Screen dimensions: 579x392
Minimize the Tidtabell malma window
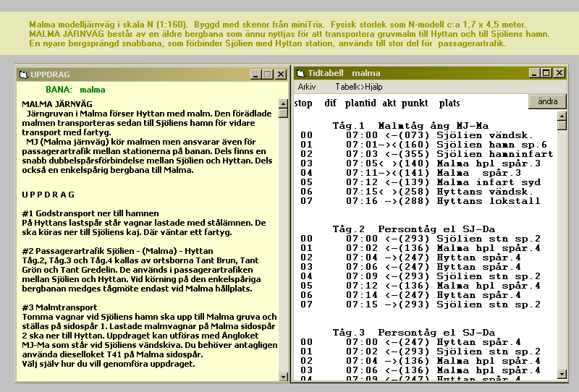click(x=534, y=73)
